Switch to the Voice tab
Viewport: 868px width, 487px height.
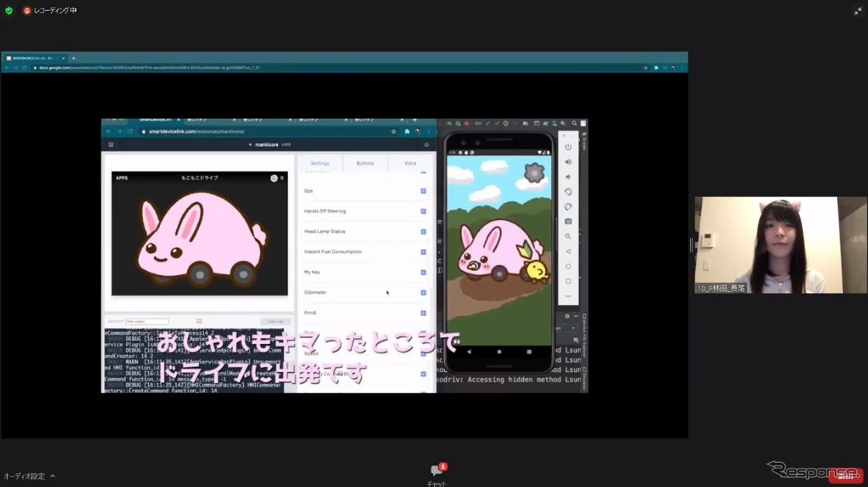pos(410,162)
